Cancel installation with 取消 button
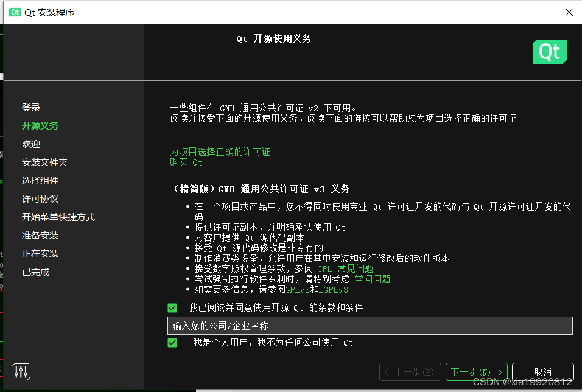The image size is (582, 392). click(x=542, y=371)
